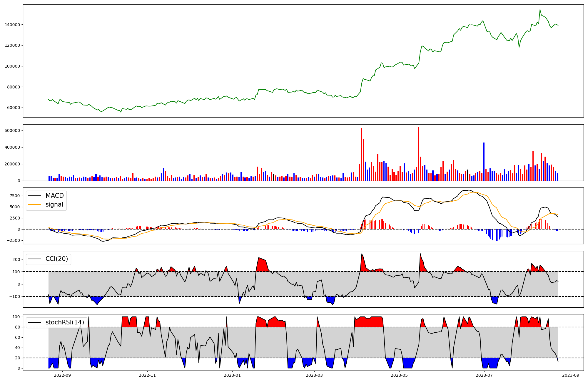Click the -2500 MACD axis label
The image size is (588, 382).
13,241
